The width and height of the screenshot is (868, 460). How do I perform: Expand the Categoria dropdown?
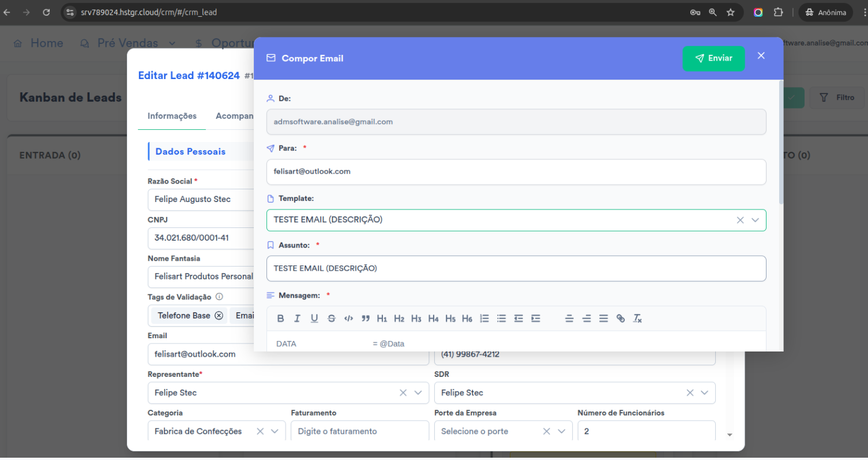[275, 431]
